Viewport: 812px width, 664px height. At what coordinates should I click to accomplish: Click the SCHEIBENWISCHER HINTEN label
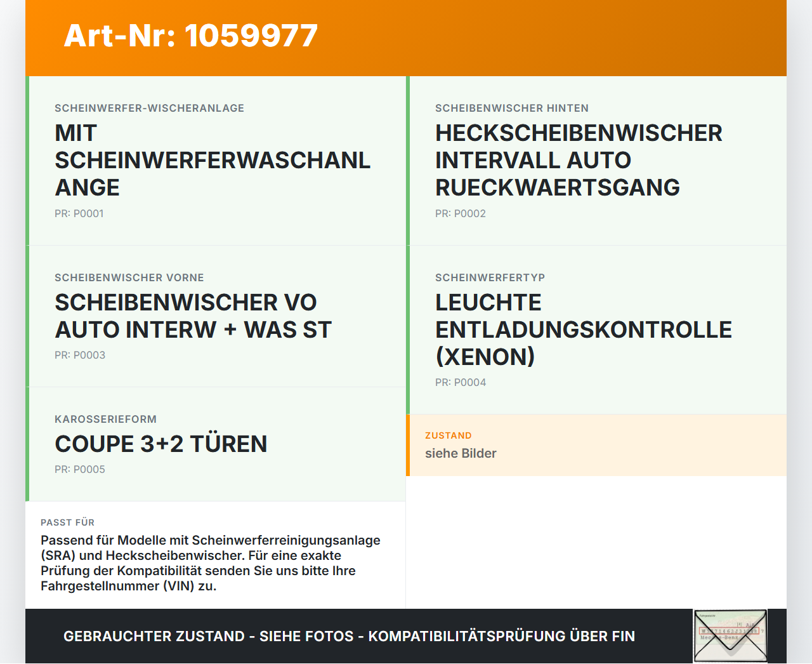pyautogui.click(x=511, y=108)
